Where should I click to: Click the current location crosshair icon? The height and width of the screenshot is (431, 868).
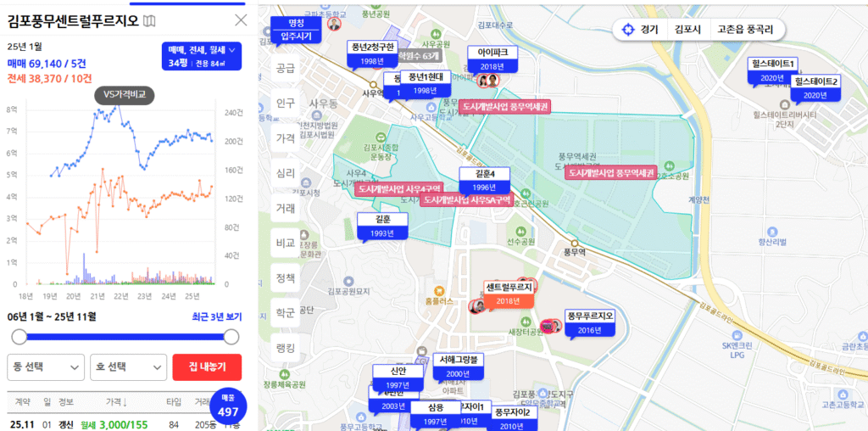627,30
